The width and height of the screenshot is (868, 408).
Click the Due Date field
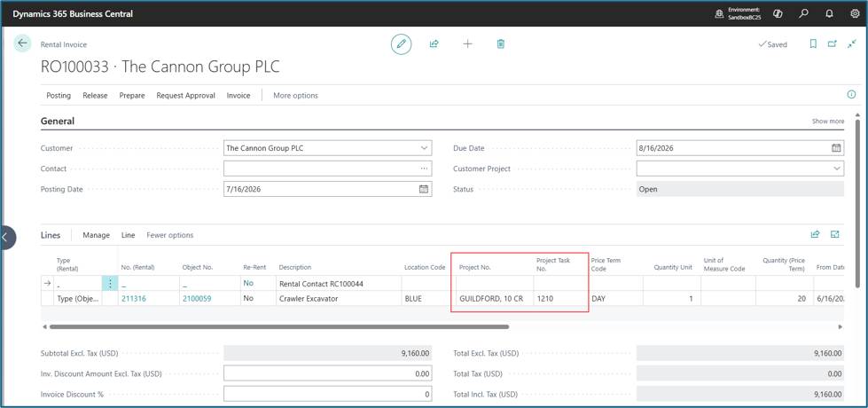(740, 148)
